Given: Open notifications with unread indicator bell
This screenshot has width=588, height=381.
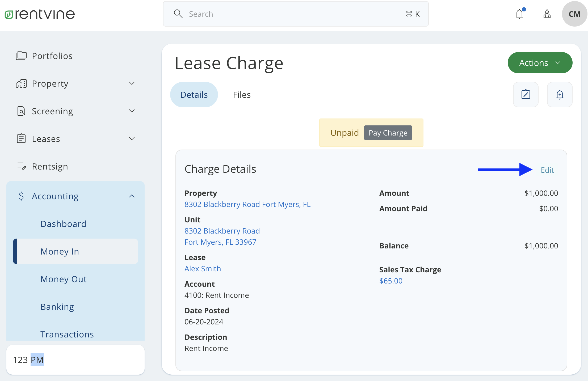Looking at the screenshot, I should 519,14.
